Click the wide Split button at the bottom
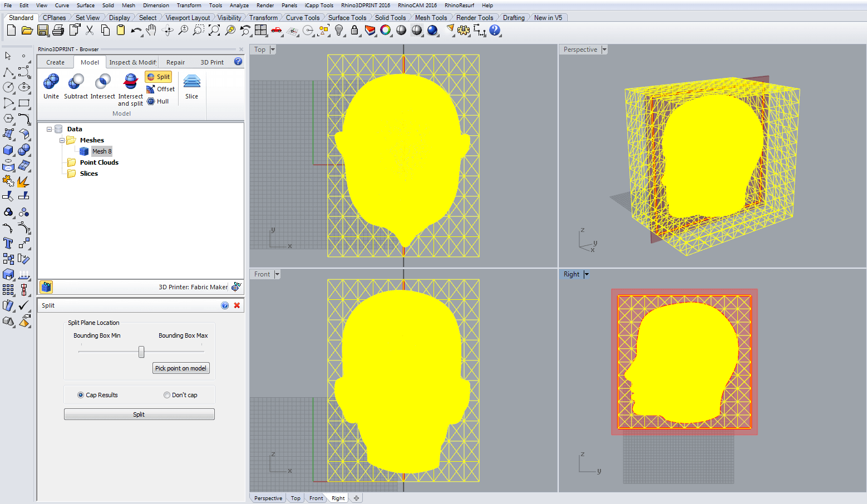This screenshot has height=504, width=867. pos(139,414)
